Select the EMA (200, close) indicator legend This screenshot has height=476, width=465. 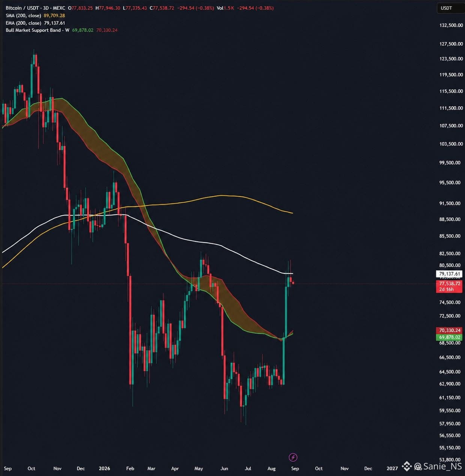point(23,23)
